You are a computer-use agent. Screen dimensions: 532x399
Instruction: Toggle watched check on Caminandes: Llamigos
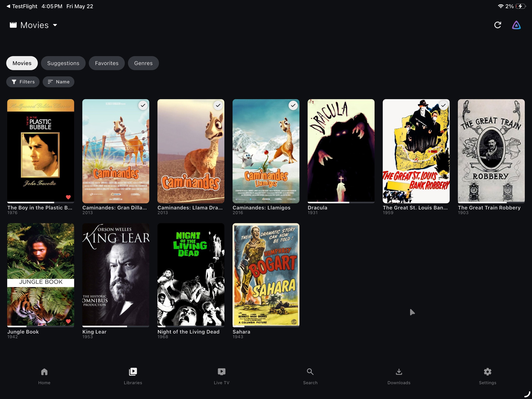293,105
